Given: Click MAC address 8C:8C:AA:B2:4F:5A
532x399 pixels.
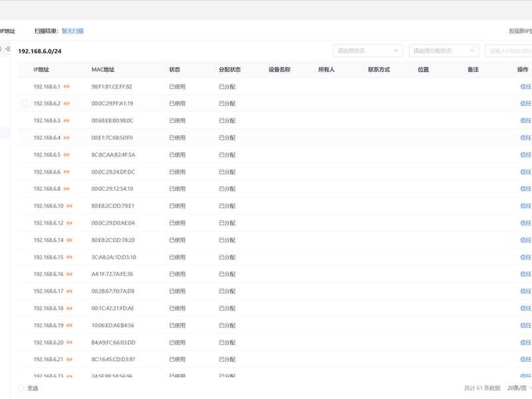Looking at the screenshot, I should tap(113, 155).
